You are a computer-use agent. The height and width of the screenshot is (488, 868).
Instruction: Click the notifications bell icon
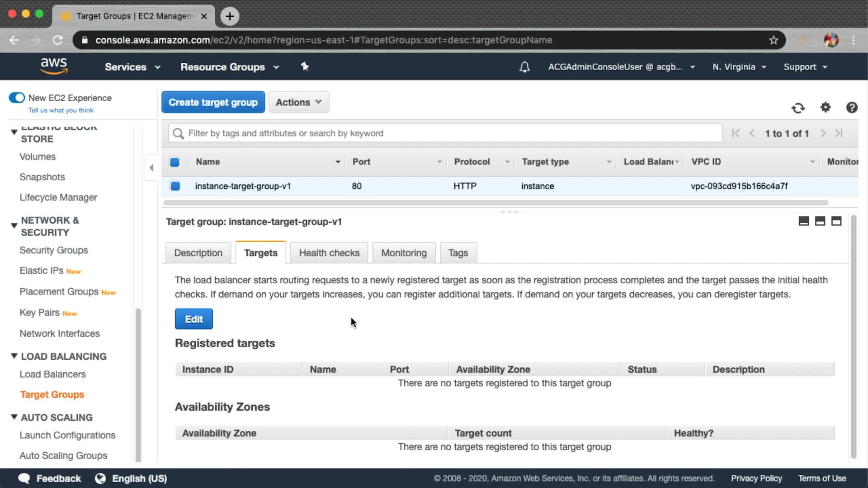point(524,67)
